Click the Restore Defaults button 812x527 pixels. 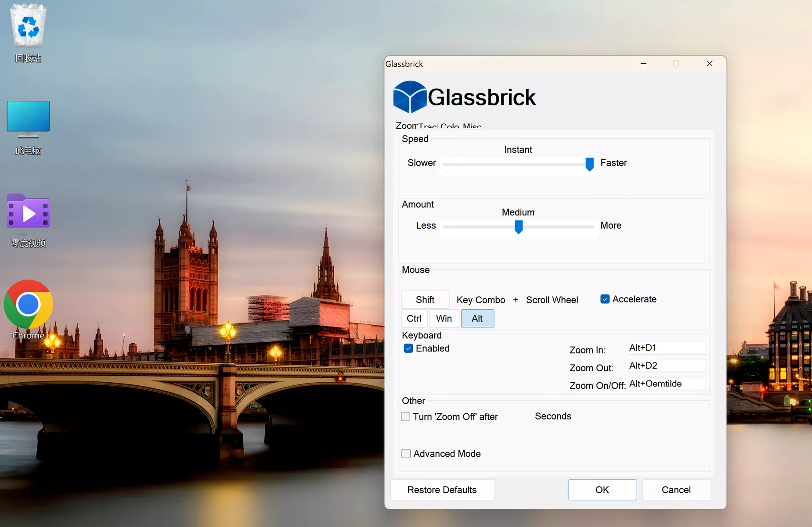coord(442,490)
